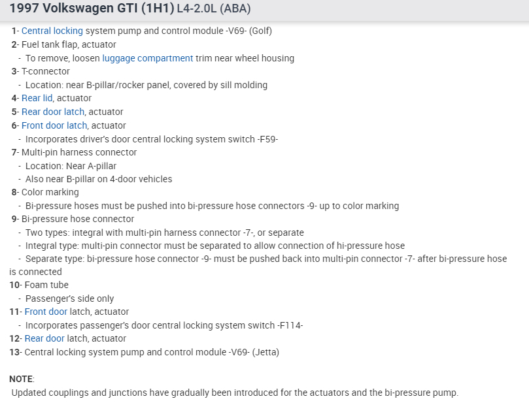Select item 13 Central locking pump (Jetta) text
Image resolution: width=529 pixels, height=420 pixels.
pyautogui.click(x=152, y=352)
